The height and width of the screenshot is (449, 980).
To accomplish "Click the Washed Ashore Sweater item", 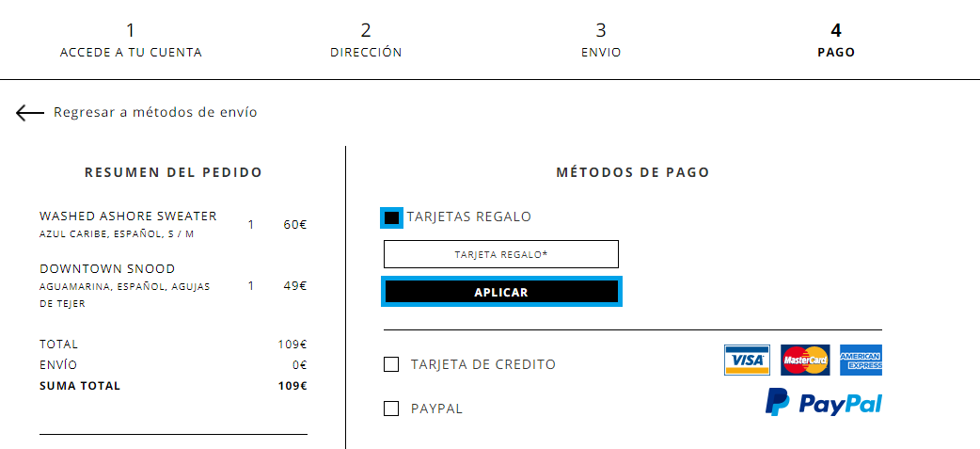I will [128, 216].
